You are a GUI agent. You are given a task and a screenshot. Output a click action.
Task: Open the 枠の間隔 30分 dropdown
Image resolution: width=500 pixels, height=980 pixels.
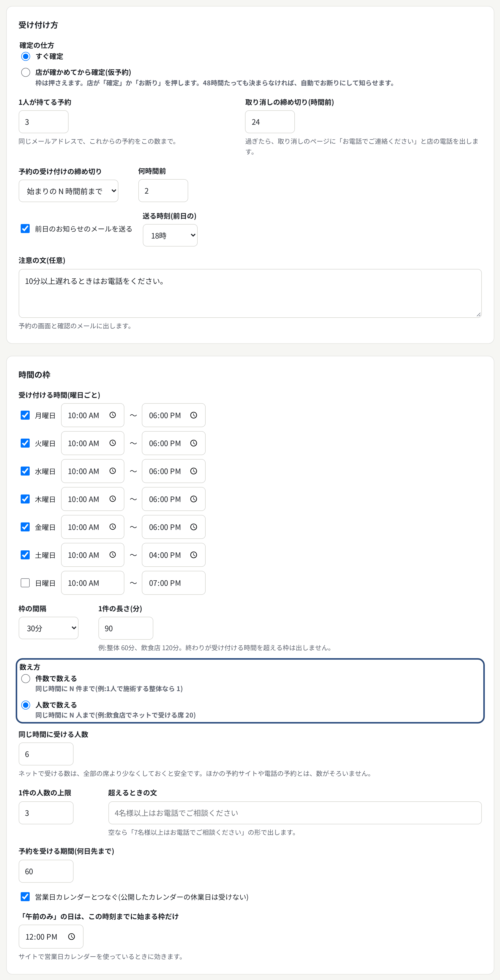click(49, 628)
